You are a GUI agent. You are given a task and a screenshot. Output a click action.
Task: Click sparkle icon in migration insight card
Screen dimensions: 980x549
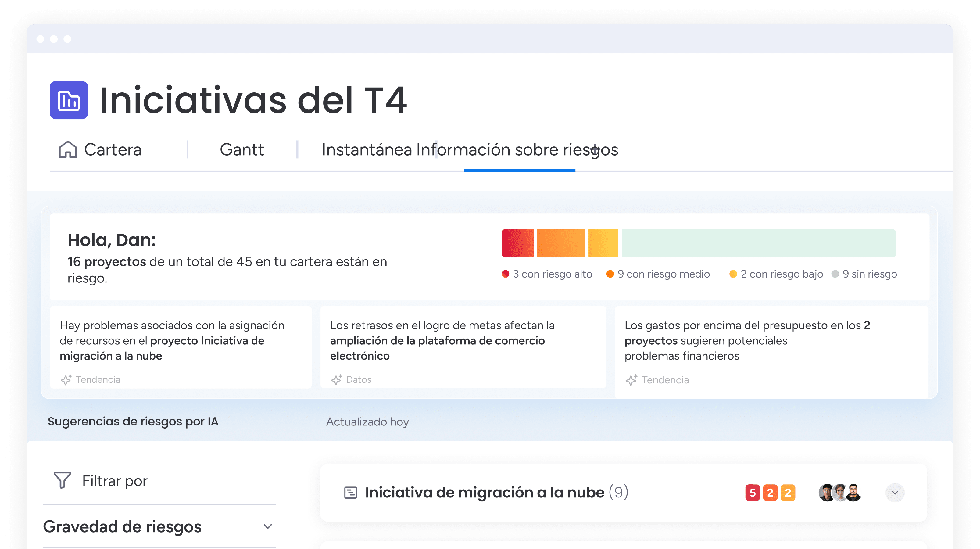pos(66,380)
